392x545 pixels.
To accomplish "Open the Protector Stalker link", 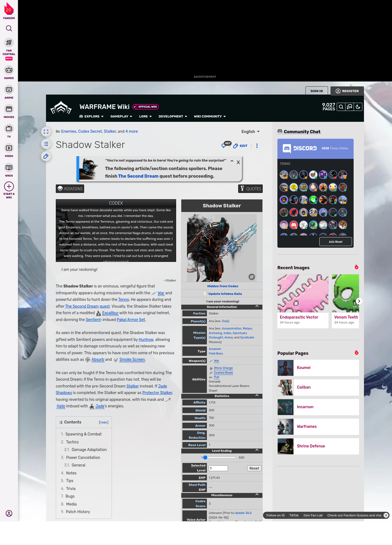I will (x=157, y=393).
